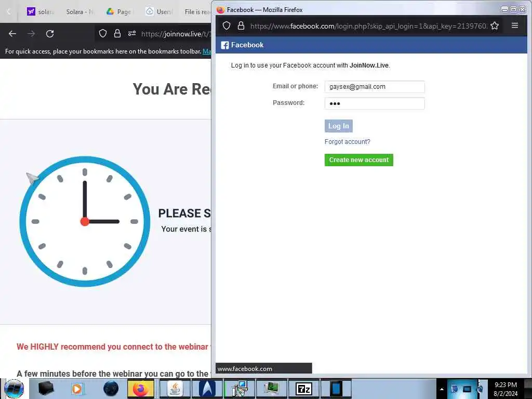This screenshot has width=532, height=399.
Task: Click the volume icon in the system tray
Action: click(480, 389)
